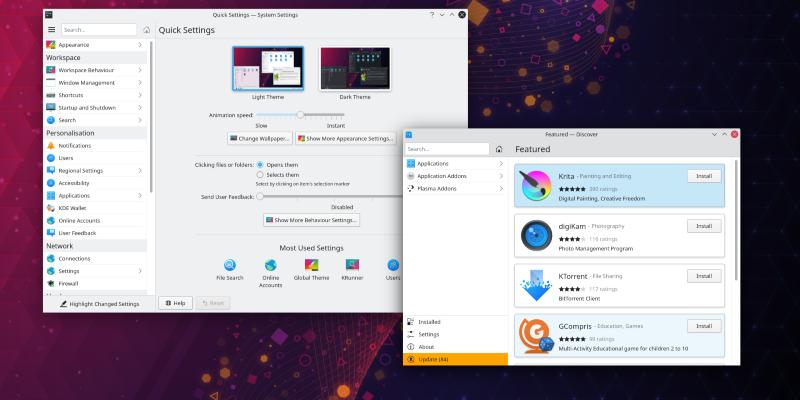Open KRunner settings icon
The height and width of the screenshot is (400, 800).
click(x=351, y=265)
